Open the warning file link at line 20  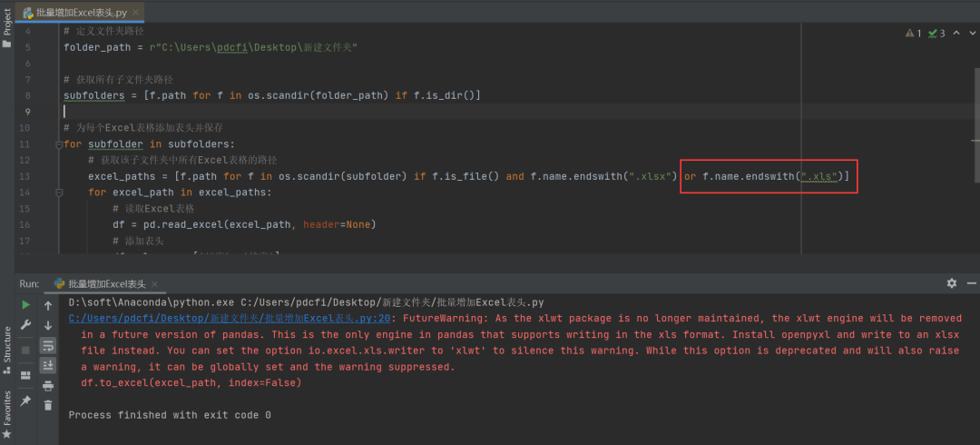(230, 319)
